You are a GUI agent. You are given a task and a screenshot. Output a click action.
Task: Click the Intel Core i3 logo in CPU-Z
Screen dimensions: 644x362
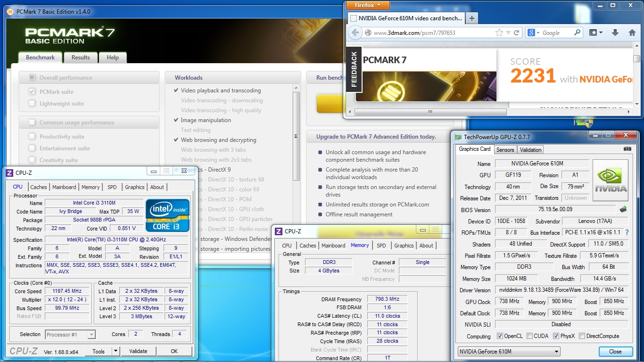[x=168, y=215]
